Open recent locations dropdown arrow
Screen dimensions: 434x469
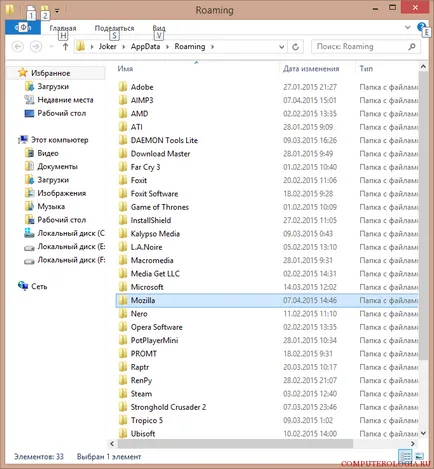pos(51,47)
